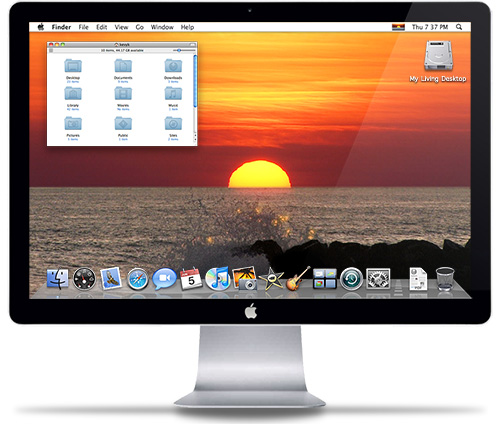500x424 pixels.
Task: Select the Pictures folder
Action: tap(73, 124)
